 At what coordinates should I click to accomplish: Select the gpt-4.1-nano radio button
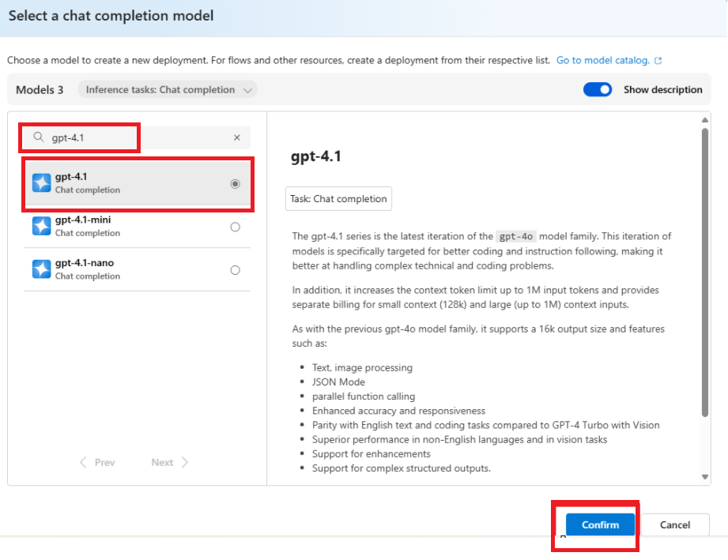(x=235, y=269)
